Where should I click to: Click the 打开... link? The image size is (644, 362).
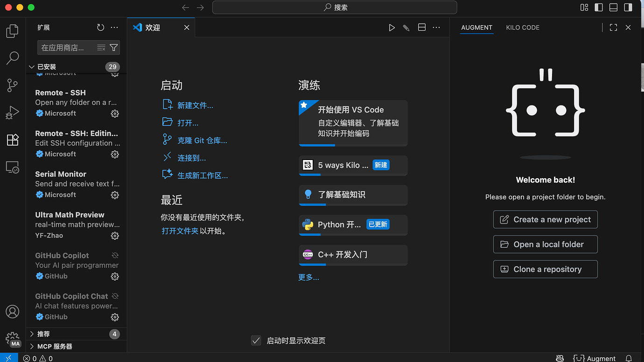tap(188, 123)
